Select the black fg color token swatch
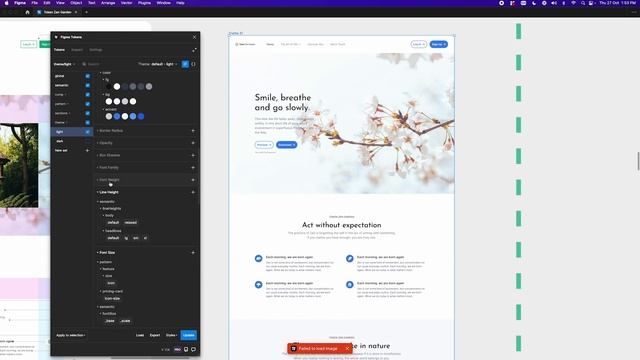The height and width of the screenshot is (360, 640). [x=109, y=87]
